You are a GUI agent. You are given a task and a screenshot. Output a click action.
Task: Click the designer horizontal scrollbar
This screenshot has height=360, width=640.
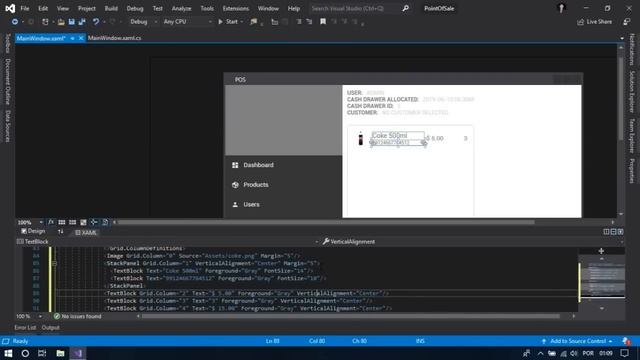[x=326, y=222]
